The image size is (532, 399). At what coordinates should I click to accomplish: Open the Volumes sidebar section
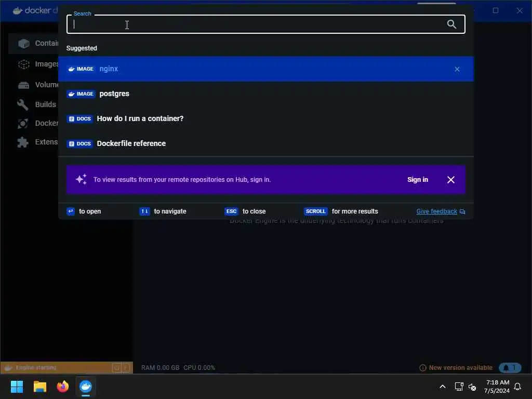(x=34, y=85)
